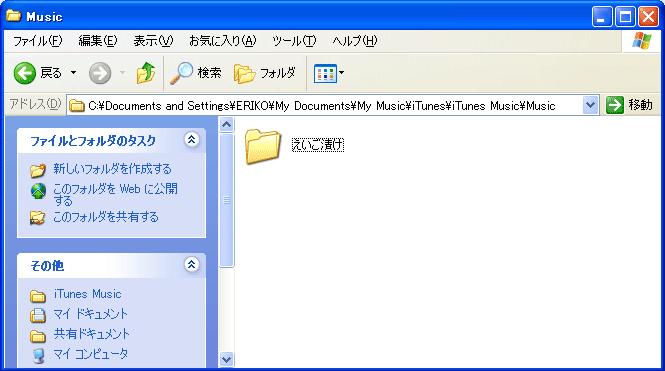Collapse the ファイルとフォルダのタスク panel
Screen dimensions: 665x371
coord(191,139)
